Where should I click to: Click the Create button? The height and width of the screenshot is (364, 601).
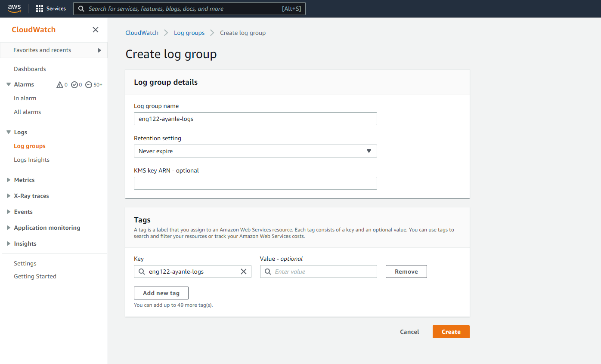click(x=451, y=332)
